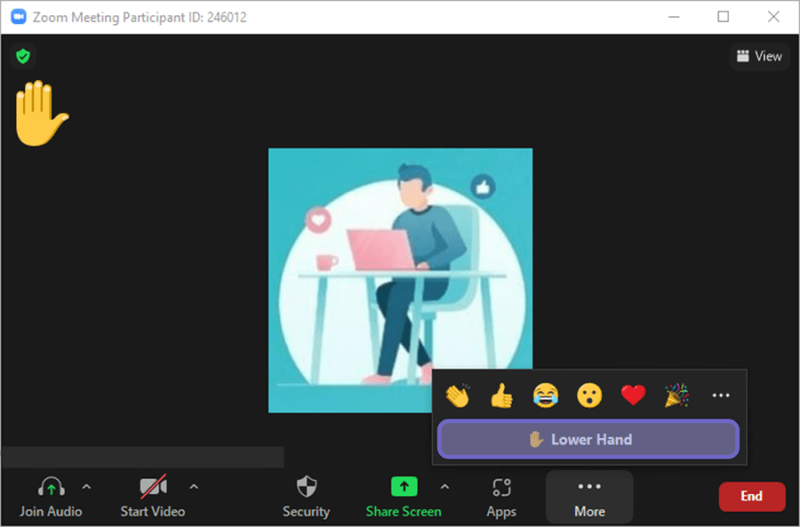Show more emoji reactions via ellipsis
800x527 pixels.
[x=721, y=395]
